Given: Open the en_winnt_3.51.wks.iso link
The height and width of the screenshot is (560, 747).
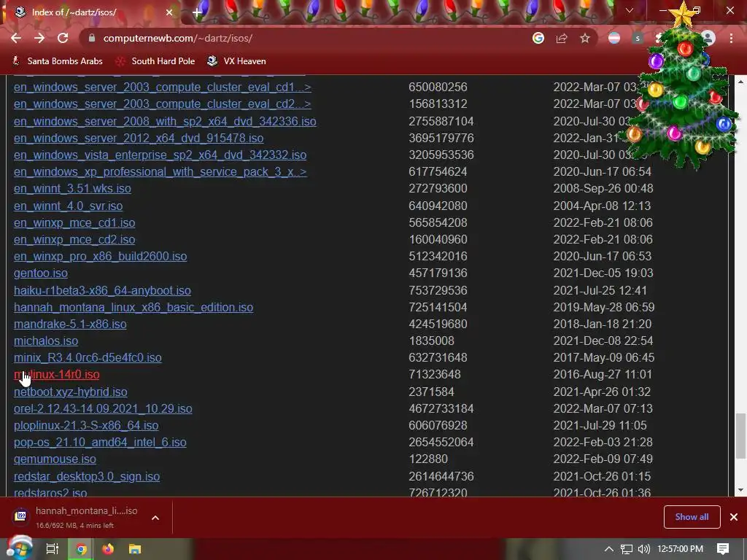Looking at the screenshot, I should point(72,189).
